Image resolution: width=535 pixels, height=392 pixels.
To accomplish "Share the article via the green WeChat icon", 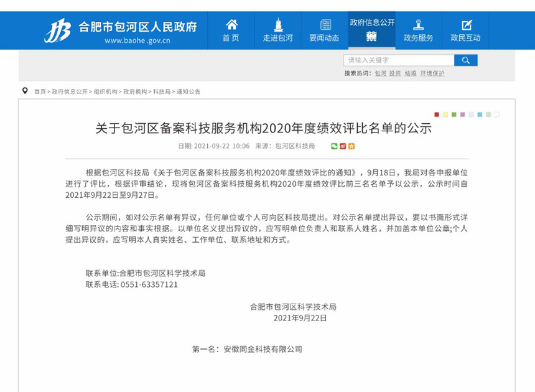I will coord(334,146).
